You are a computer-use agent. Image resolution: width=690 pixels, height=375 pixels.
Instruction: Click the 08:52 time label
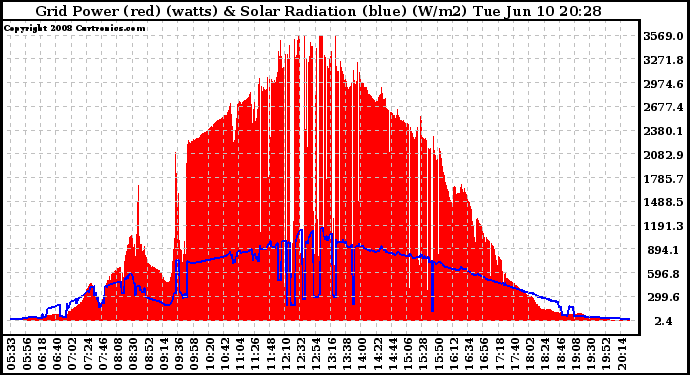[x=148, y=354]
